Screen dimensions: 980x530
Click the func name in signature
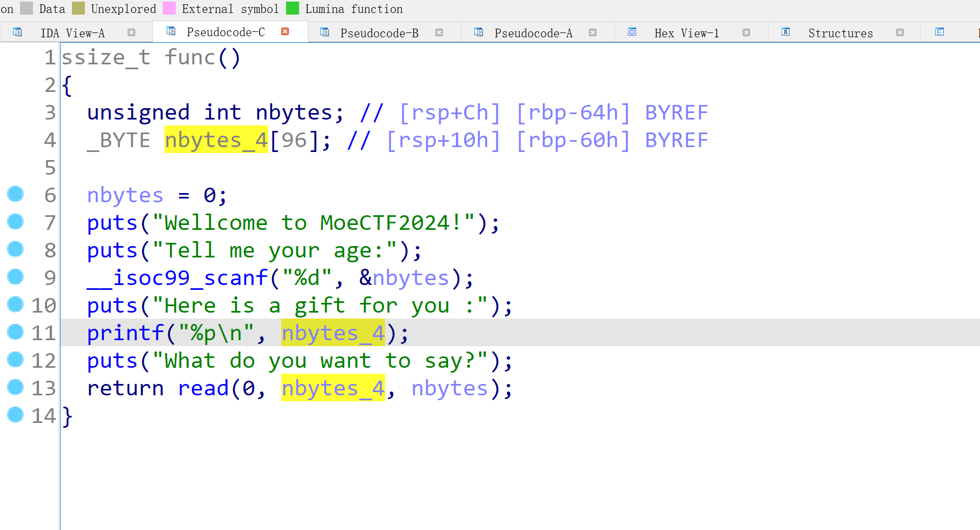tap(190, 57)
